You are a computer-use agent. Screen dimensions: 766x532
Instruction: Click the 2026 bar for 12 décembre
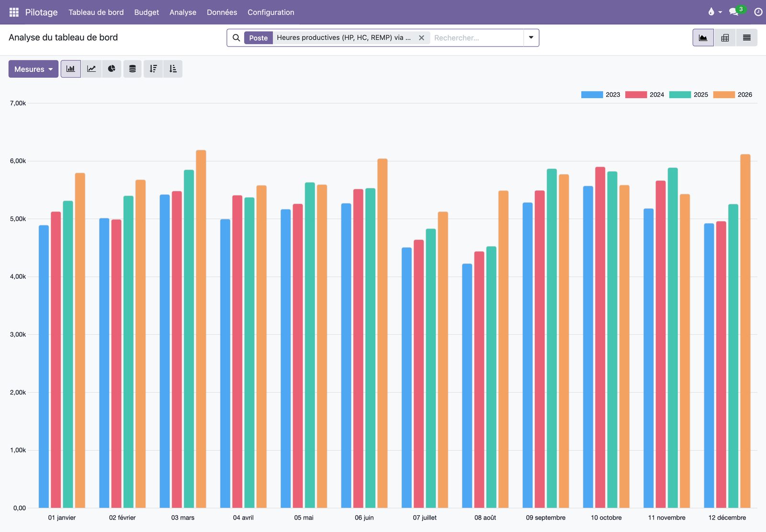coord(745,331)
